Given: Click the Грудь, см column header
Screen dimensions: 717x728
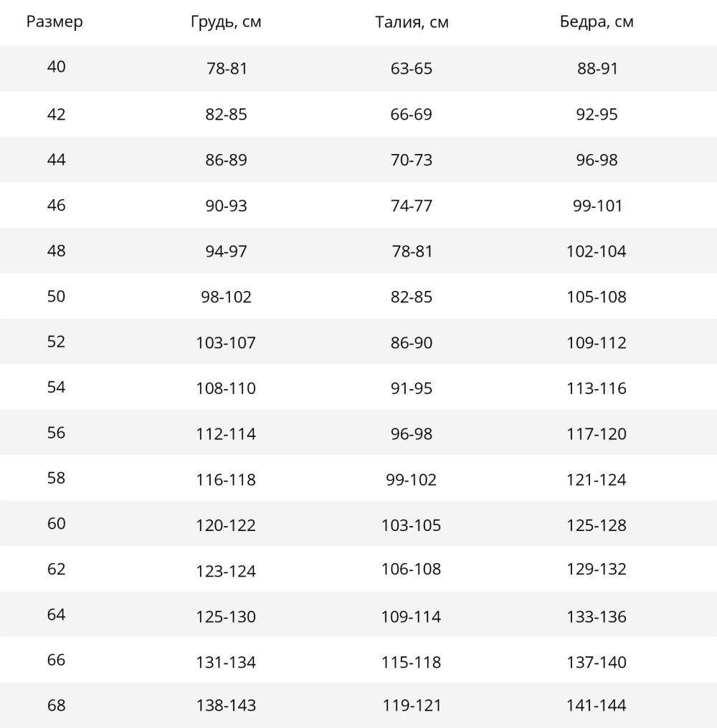Looking at the screenshot, I should (x=226, y=22).
